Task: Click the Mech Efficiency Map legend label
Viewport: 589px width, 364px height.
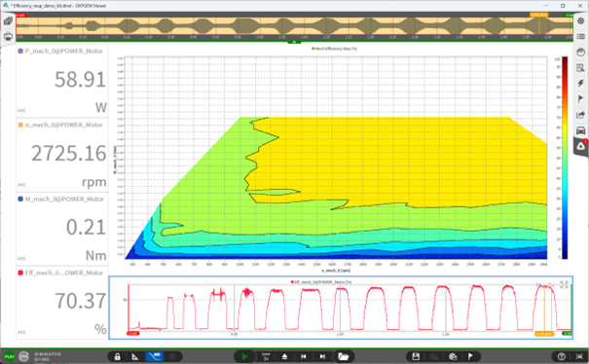Action: coord(334,49)
